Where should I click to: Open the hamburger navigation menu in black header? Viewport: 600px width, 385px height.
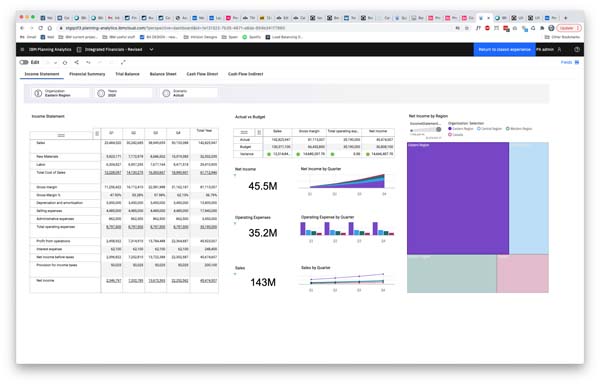click(x=22, y=49)
